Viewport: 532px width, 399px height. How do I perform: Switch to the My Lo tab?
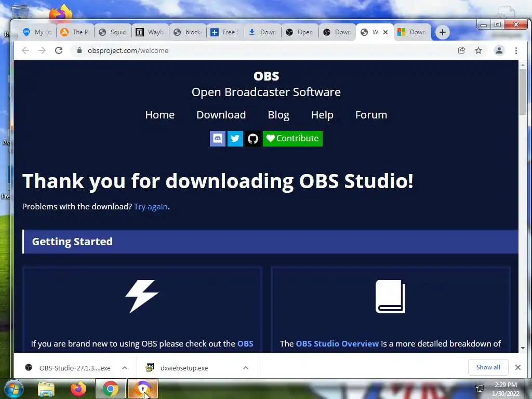point(37,32)
